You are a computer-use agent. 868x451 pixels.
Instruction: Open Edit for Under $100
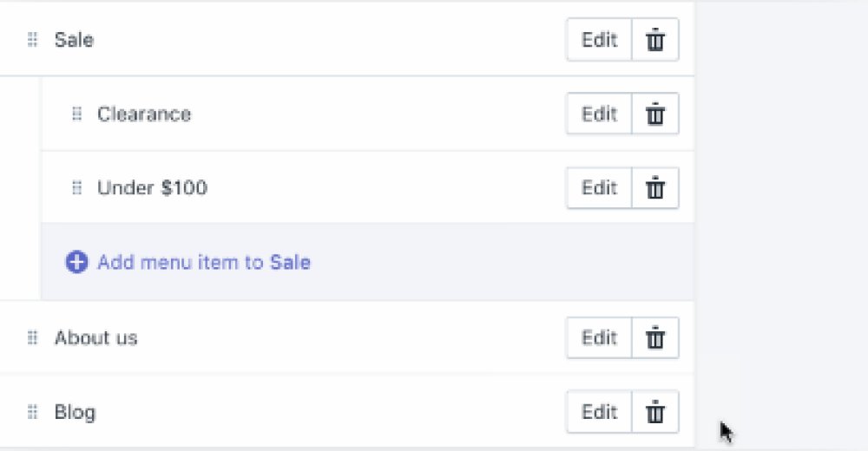click(599, 188)
